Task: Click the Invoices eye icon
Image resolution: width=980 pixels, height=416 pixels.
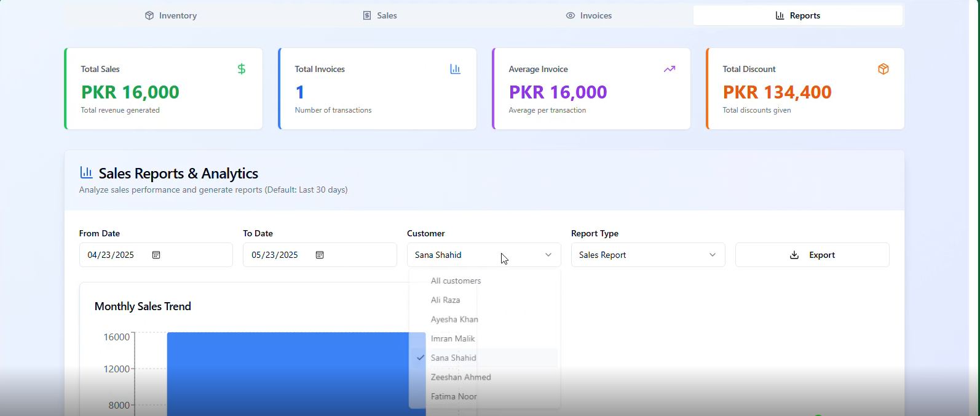Action: pos(571,15)
